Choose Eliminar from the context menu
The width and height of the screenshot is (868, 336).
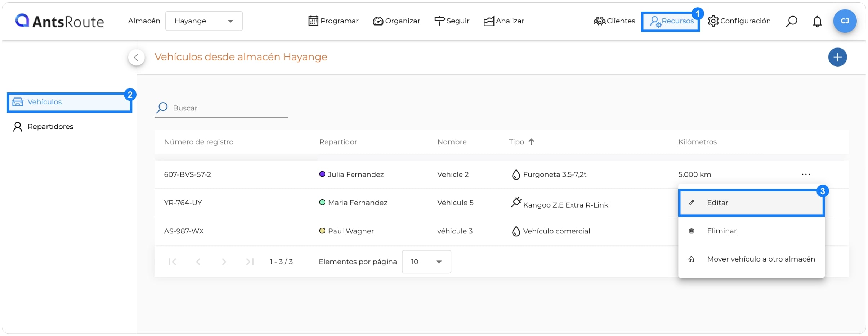(x=751, y=231)
